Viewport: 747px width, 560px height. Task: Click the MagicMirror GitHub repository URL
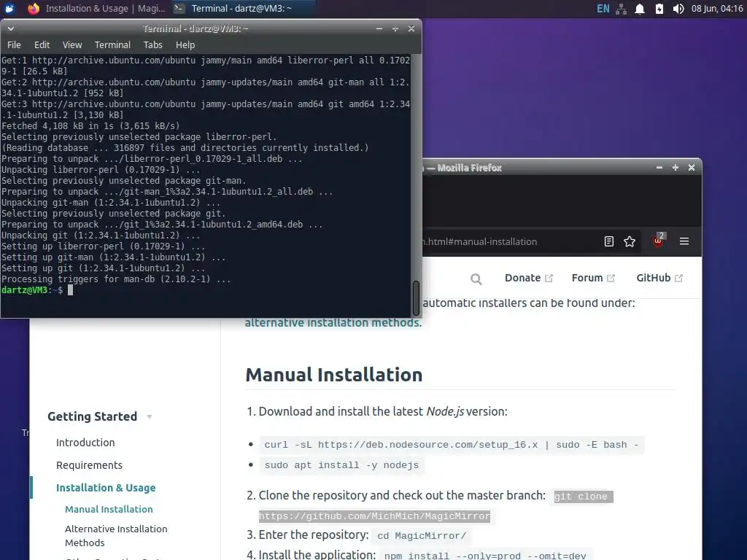click(374, 516)
